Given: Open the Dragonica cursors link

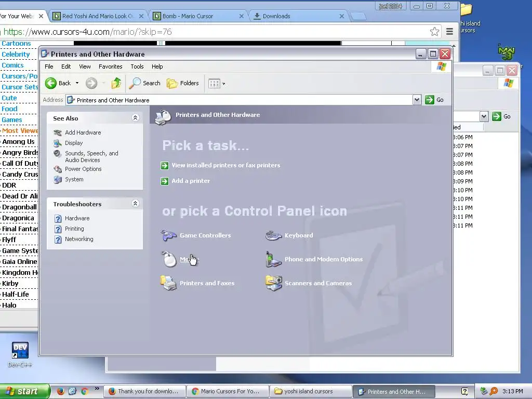Looking at the screenshot, I should pyautogui.click(x=18, y=218).
